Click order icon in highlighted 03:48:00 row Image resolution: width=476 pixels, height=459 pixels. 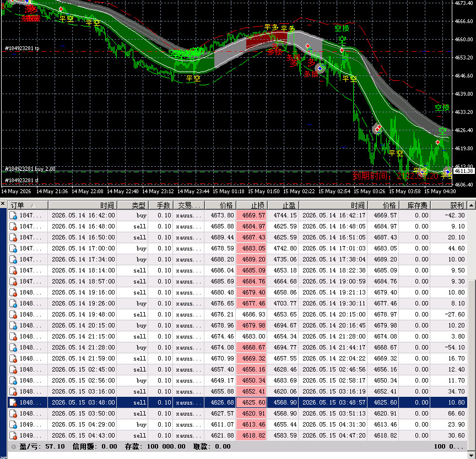tap(13, 403)
